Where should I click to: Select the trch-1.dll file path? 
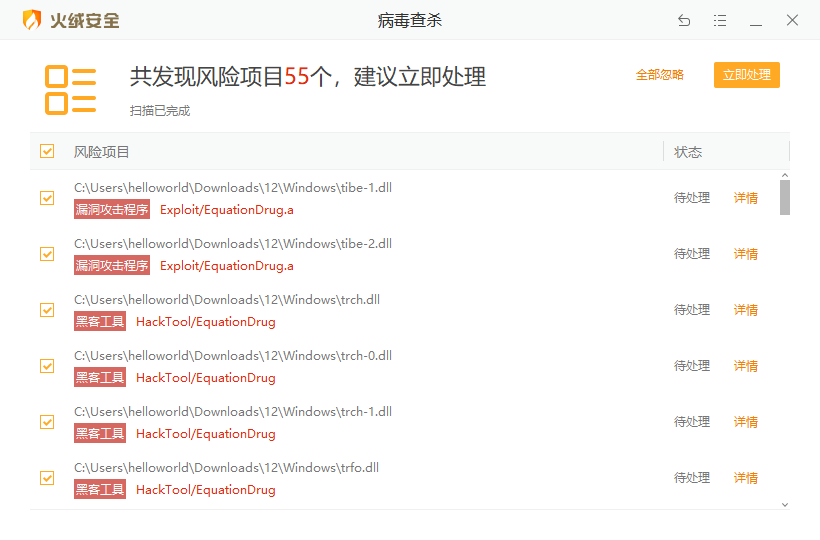233,411
